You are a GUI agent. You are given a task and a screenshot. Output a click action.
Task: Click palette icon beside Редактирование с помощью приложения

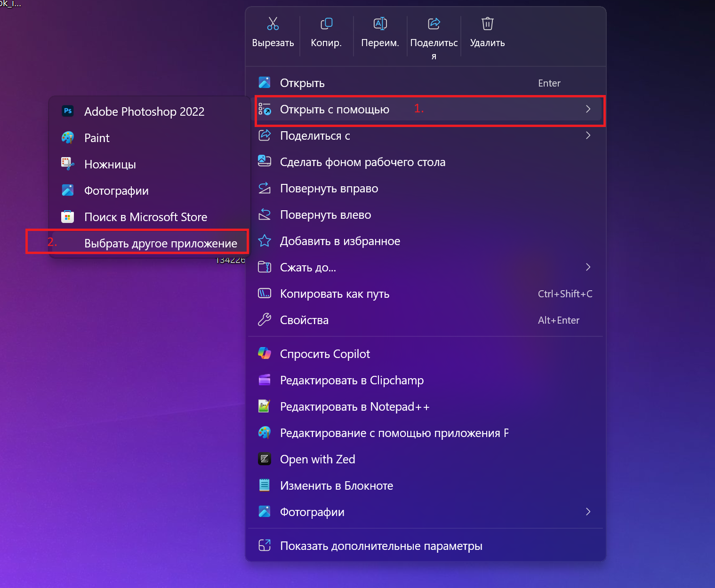265,432
